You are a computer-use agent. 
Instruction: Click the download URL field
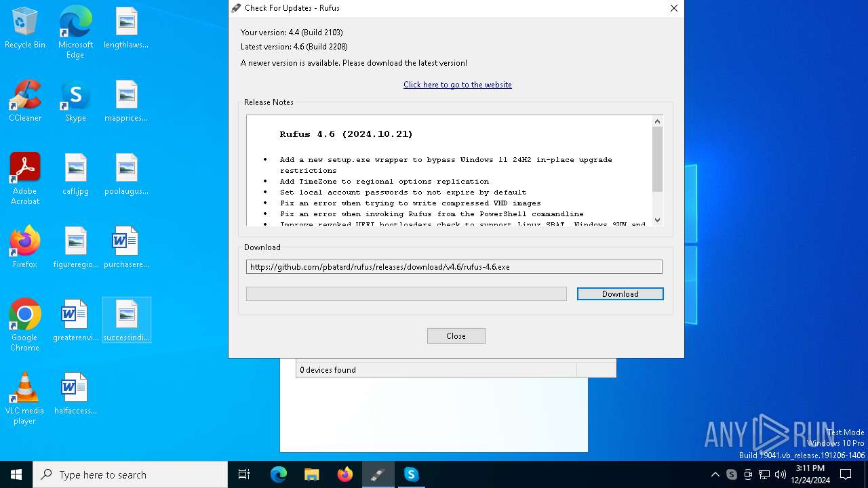pyautogui.click(x=454, y=267)
